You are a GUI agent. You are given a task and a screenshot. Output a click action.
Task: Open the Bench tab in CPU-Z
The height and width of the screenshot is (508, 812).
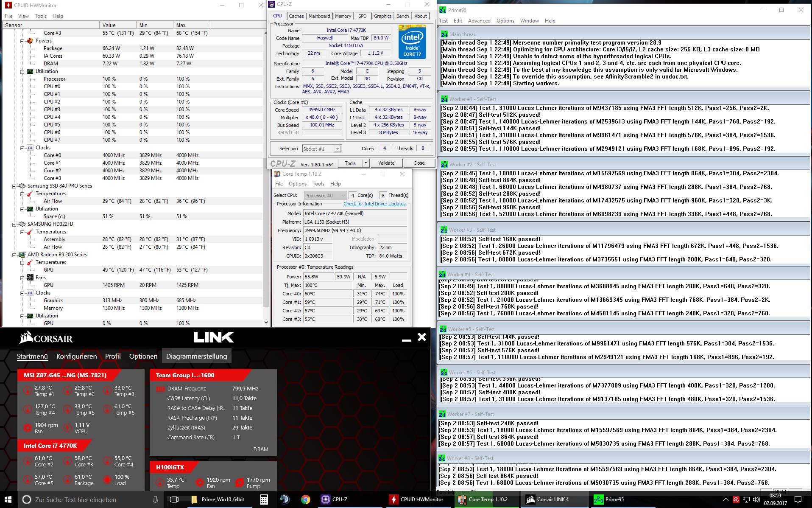[x=402, y=16]
